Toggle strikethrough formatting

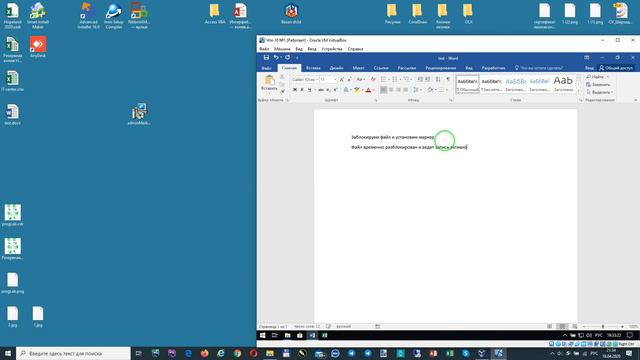click(x=321, y=90)
